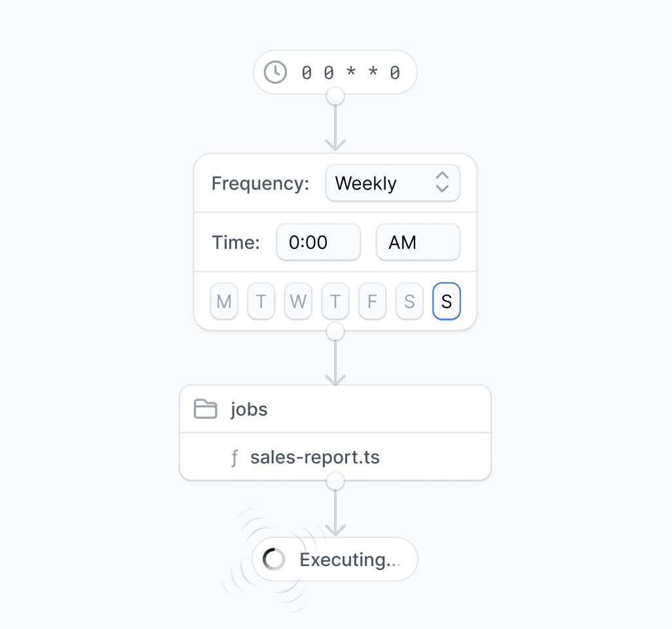The image size is (672, 629).
Task: Click the 0 0 * * 0 cron expression
Action: tap(351, 73)
